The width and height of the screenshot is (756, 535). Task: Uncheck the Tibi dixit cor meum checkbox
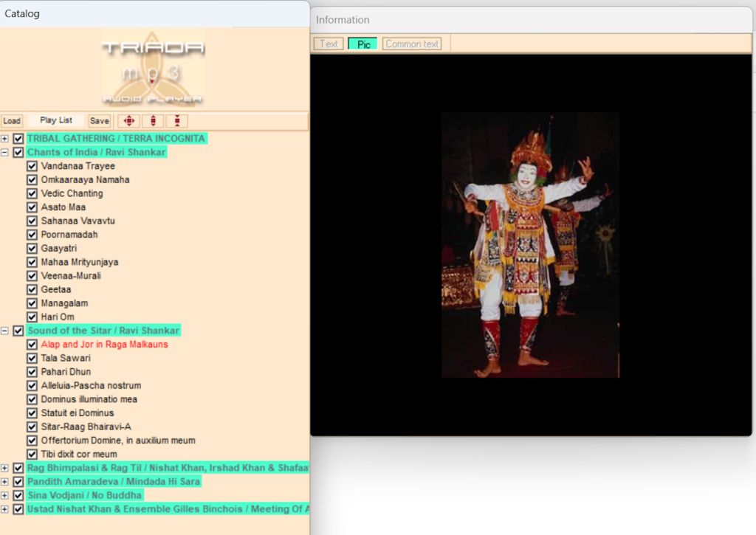pos(32,454)
